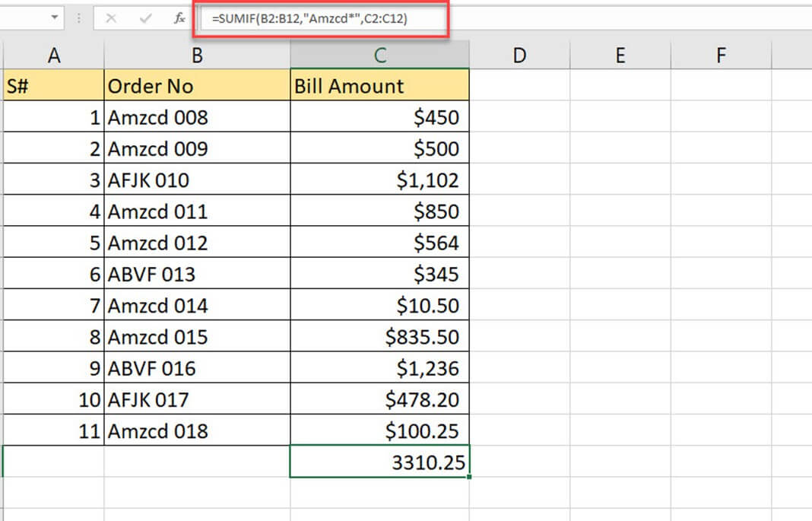Select column B header

tap(197, 55)
